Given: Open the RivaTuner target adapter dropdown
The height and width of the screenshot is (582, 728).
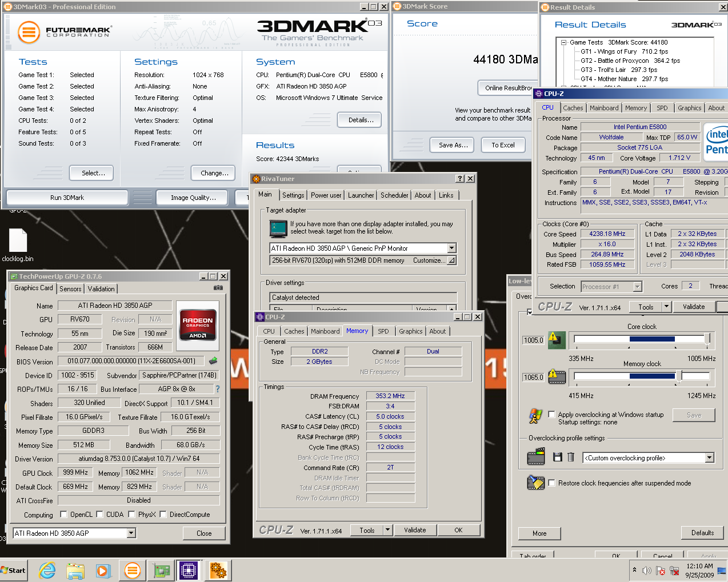Looking at the screenshot, I should 451,248.
